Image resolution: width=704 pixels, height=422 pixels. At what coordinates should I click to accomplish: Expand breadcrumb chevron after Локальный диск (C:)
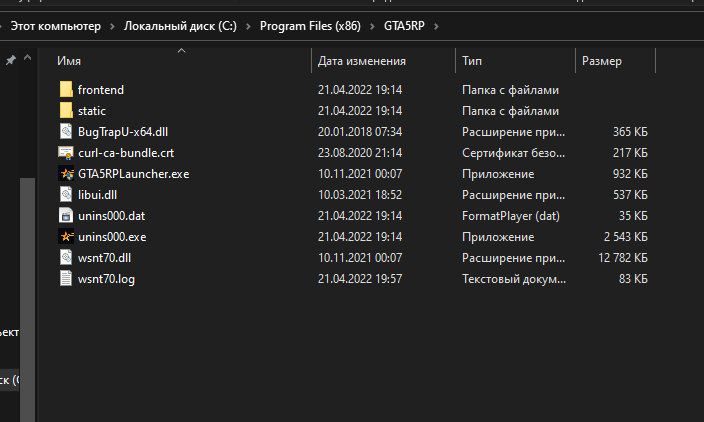pyautogui.click(x=248, y=26)
